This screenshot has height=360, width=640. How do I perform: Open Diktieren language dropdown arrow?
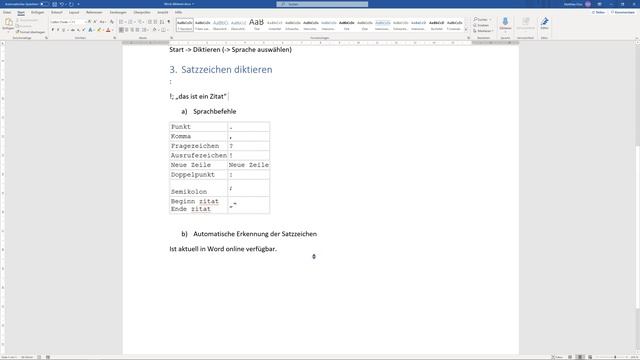point(505,31)
